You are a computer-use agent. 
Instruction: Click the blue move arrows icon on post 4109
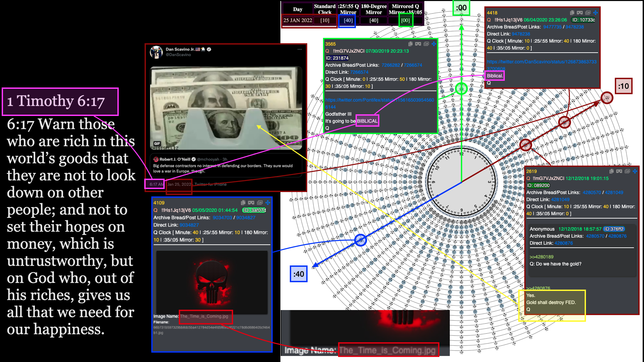coord(268,202)
